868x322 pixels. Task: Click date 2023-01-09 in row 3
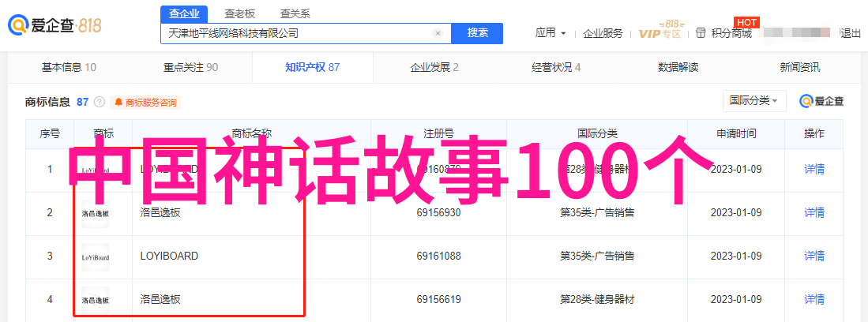coord(736,256)
